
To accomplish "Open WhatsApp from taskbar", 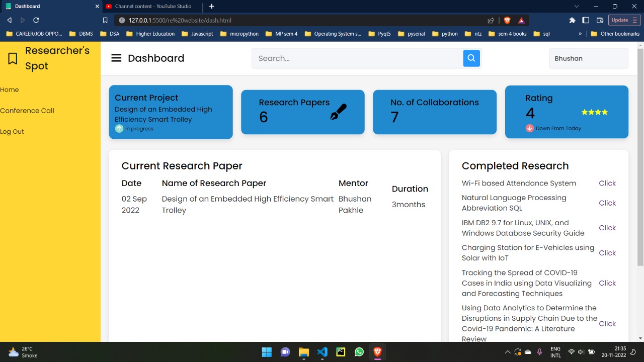I will (x=359, y=352).
